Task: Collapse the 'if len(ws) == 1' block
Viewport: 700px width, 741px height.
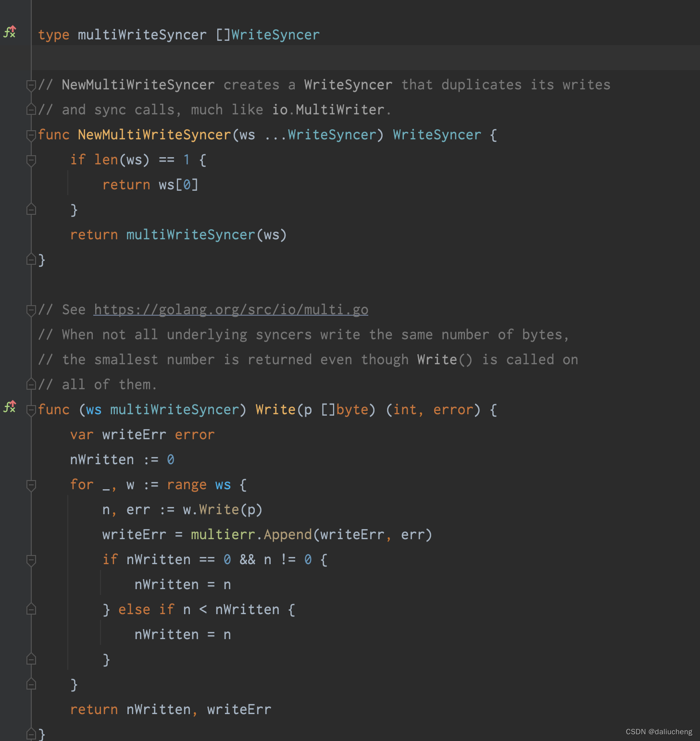Action: coord(31,160)
